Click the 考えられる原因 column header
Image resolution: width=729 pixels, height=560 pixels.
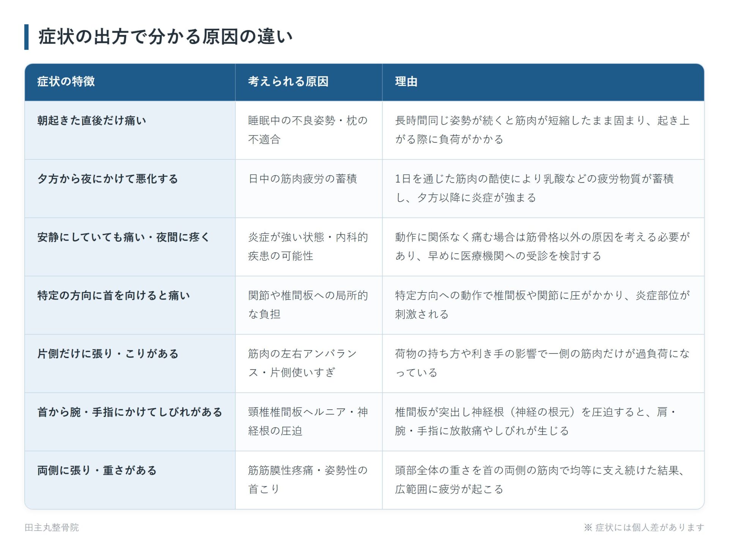tap(309, 82)
